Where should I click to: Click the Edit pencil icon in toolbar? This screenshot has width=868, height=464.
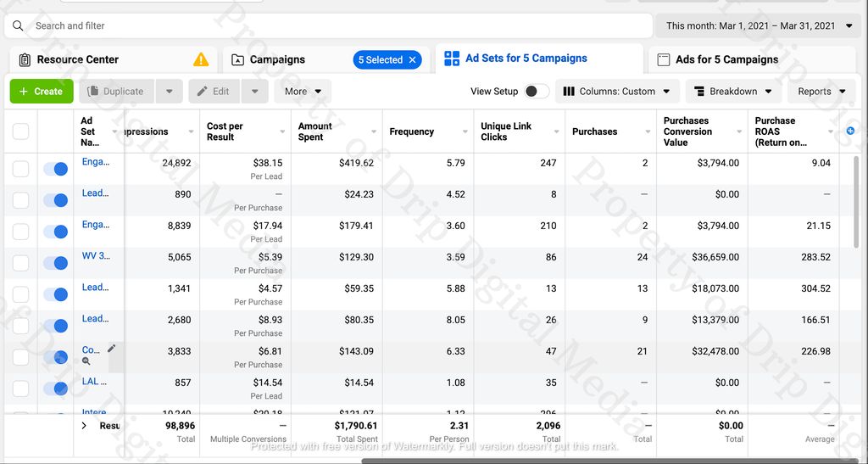203,92
